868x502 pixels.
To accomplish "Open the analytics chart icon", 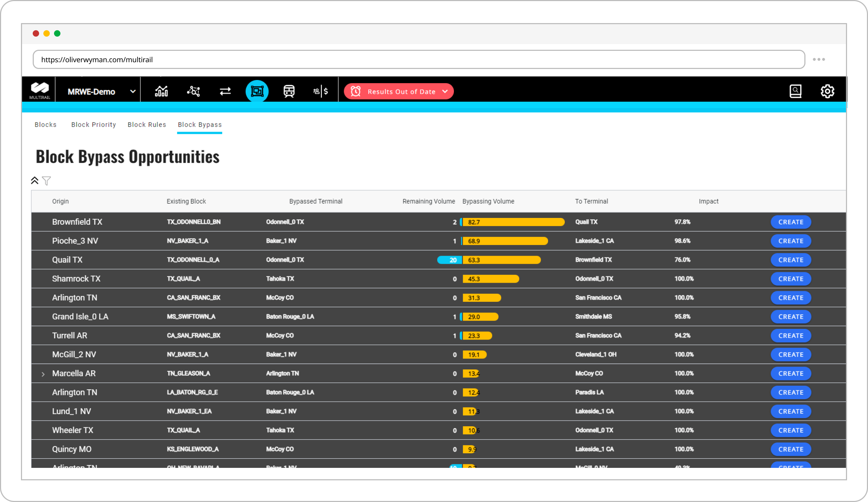I will pos(161,91).
